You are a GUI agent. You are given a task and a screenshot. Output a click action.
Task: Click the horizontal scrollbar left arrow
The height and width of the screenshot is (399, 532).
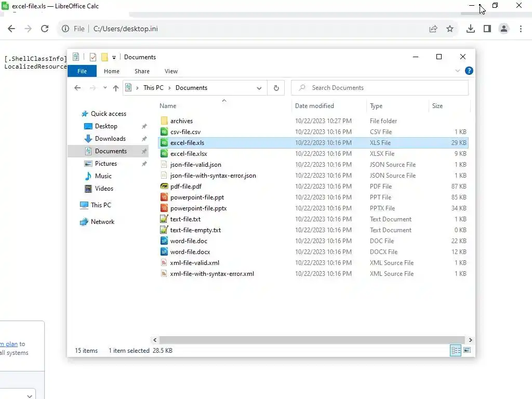point(155,340)
